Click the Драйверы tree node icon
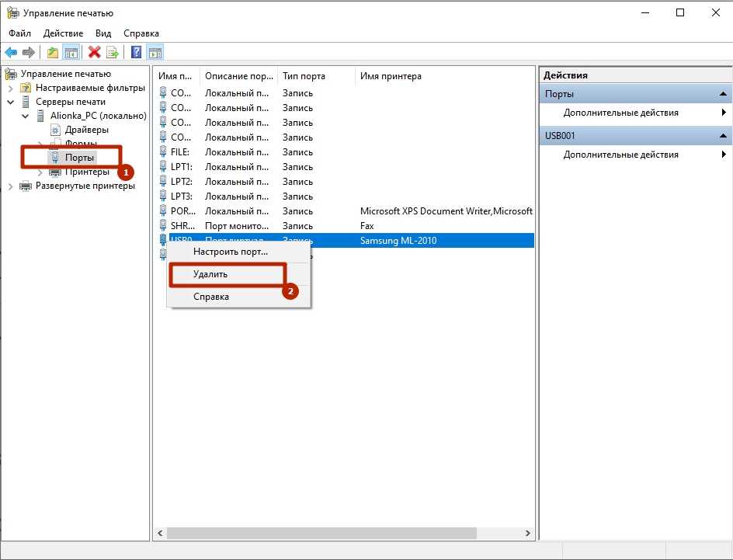 click(x=55, y=130)
